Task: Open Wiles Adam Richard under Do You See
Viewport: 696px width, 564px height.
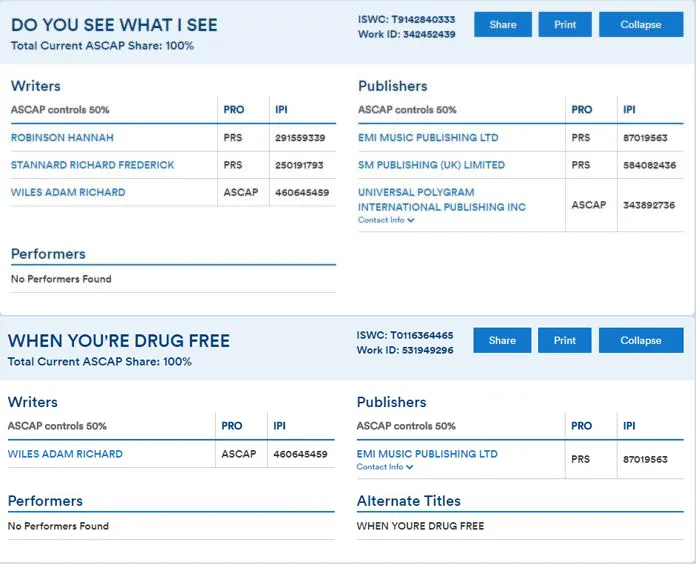Action: pyautogui.click(x=68, y=192)
